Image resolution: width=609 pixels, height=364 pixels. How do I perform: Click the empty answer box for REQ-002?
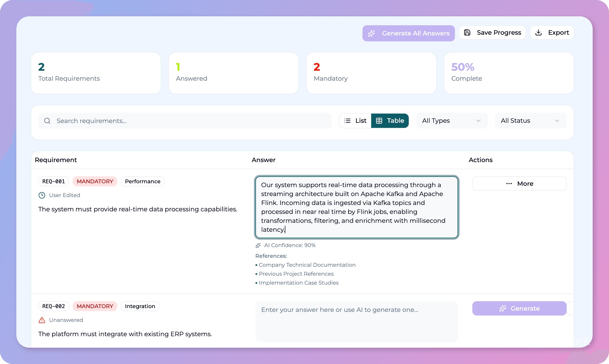(356, 322)
